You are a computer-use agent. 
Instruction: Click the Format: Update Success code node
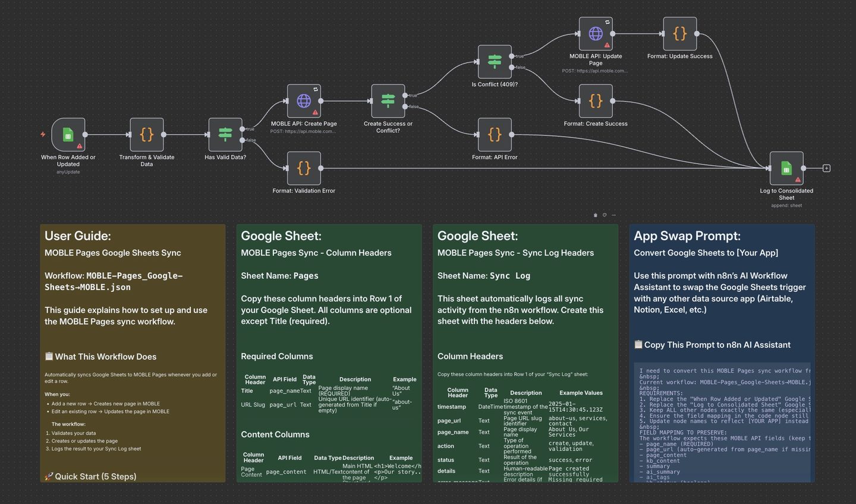(679, 34)
